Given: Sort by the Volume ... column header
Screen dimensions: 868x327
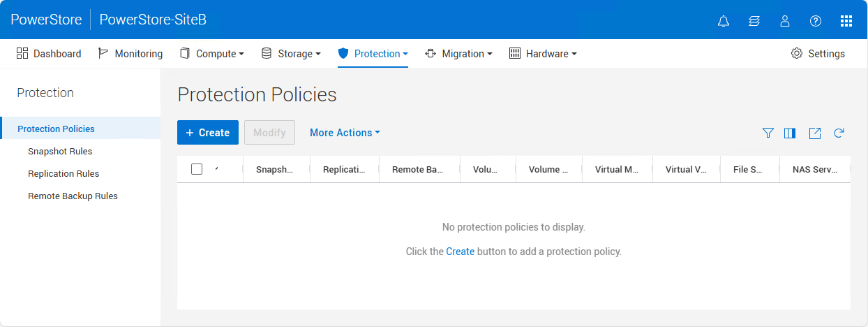Looking at the screenshot, I should tap(548, 169).
